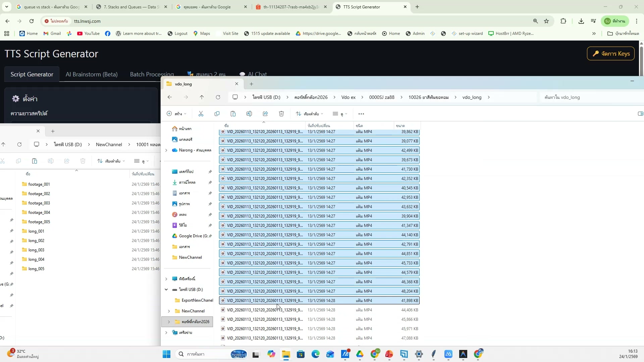Open Chrome downloads from the toolbar icon

tap(581, 21)
